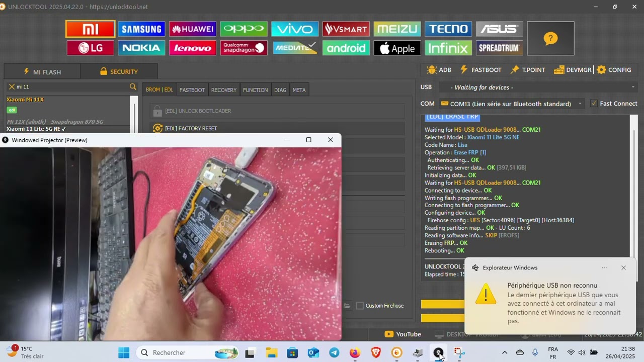This screenshot has width=644, height=362.
Task: Open FASTBOOT tool in top toolbar
Action: (x=480, y=70)
